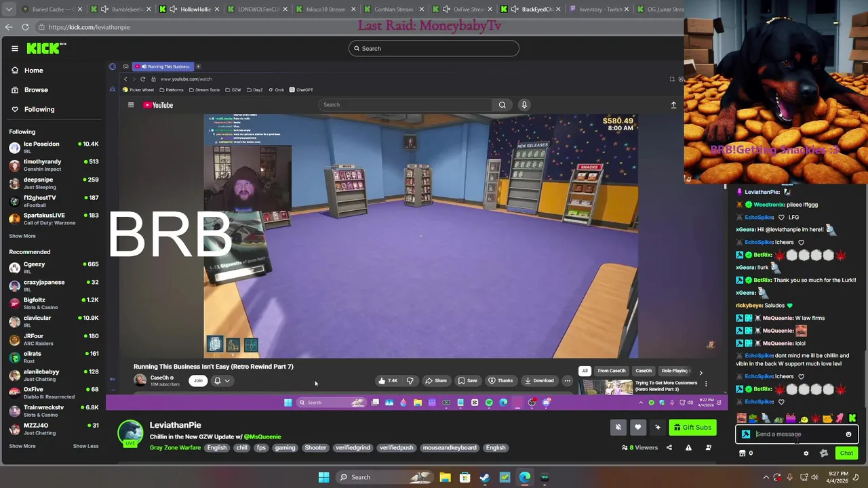Click the @MsQueenie mention in title
Viewport: 868px width, 488px height.
(x=262, y=436)
